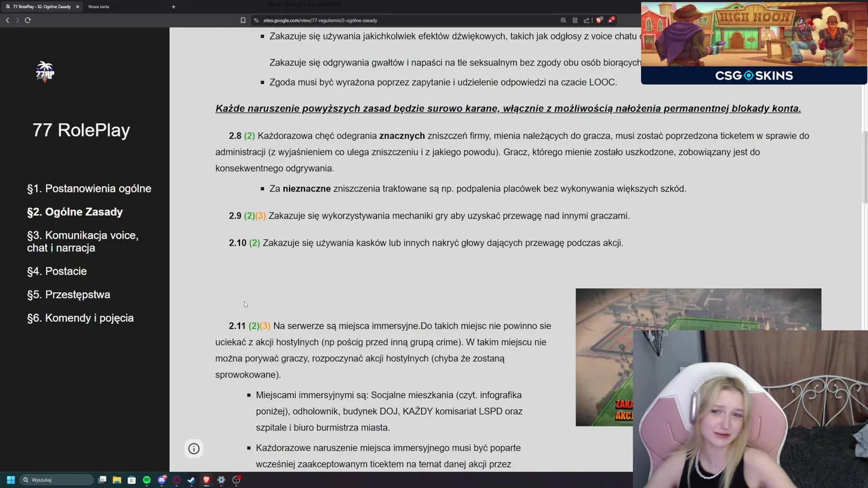Viewport: 868px width, 488px height.
Task: Open File Explorer from taskbar
Action: (117, 480)
